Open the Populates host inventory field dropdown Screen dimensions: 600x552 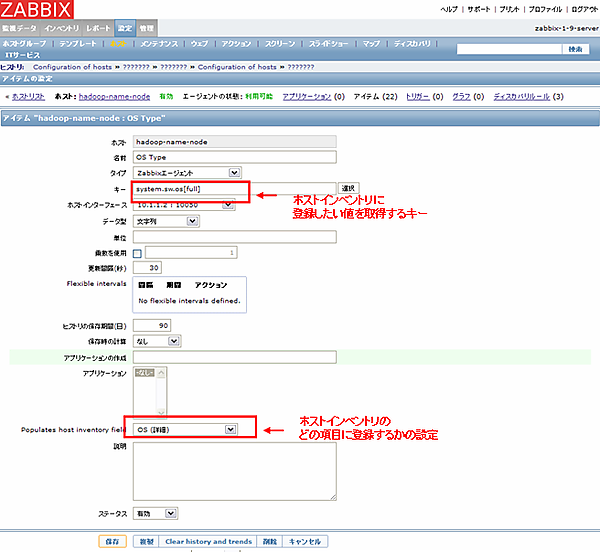pyautogui.click(x=186, y=429)
